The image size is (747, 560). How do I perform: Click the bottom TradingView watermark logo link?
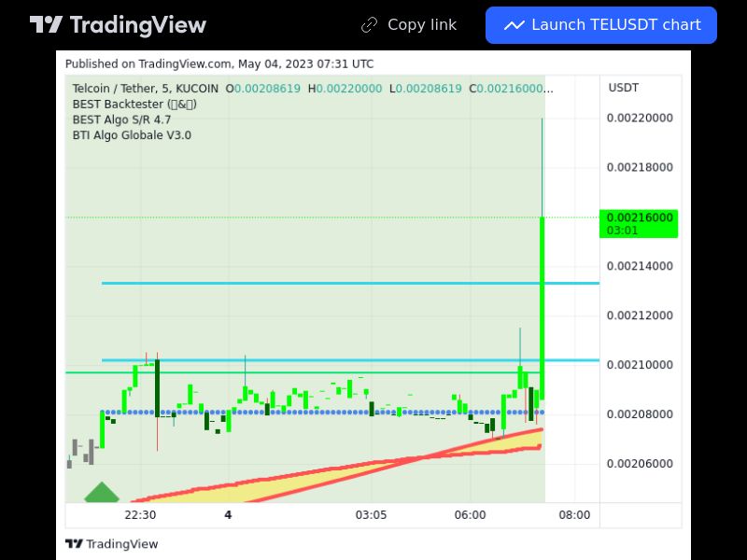[x=111, y=544]
